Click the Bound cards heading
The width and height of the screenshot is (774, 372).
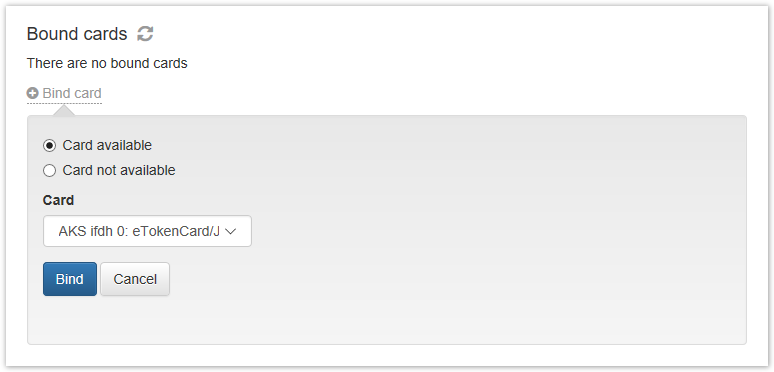77,34
